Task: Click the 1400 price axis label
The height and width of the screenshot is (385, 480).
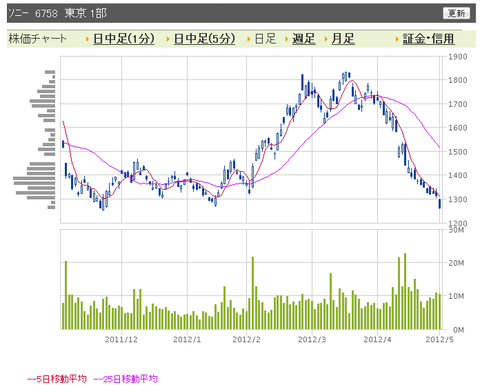Action: click(458, 175)
